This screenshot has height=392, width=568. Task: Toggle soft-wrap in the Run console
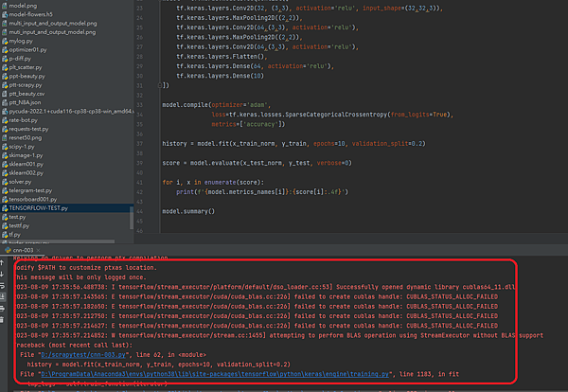(2, 286)
